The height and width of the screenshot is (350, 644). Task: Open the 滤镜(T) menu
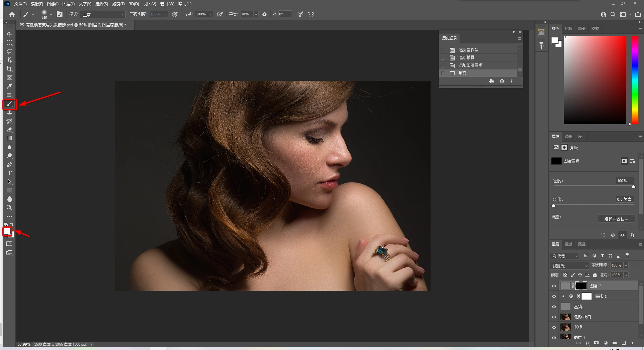(x=118, y=4)
